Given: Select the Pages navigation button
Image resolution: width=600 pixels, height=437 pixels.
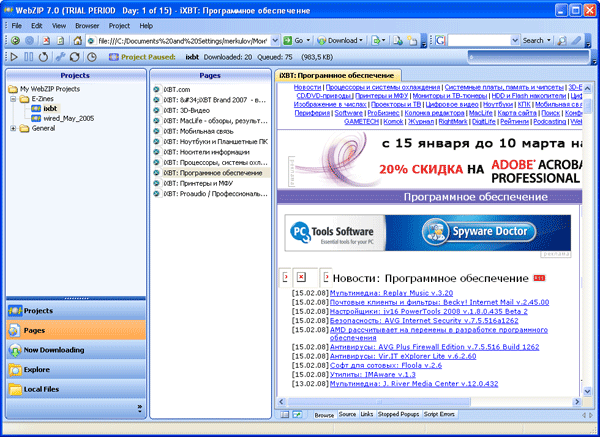Looking at the screenshot, I should tap(76, 330).
